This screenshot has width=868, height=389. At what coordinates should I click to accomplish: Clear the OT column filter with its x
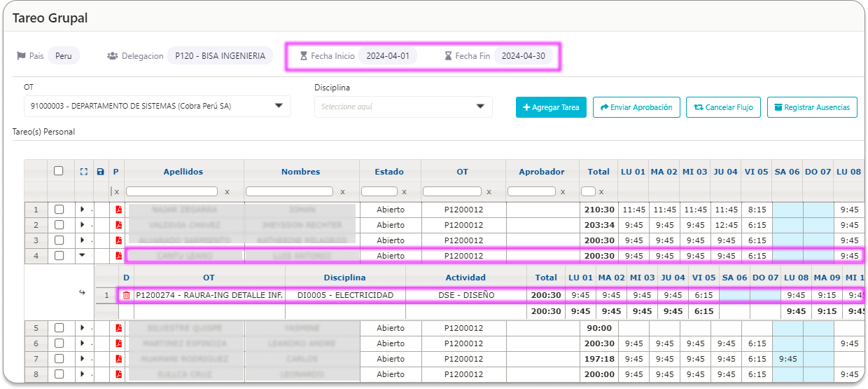pos(489,191)
